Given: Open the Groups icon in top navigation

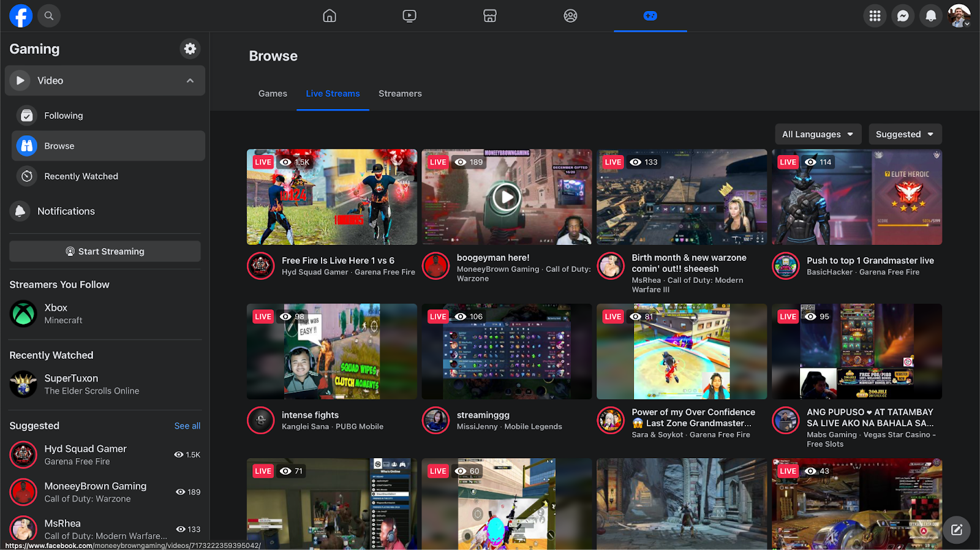Looking at the screenshot, I should (x=570, y=16).
